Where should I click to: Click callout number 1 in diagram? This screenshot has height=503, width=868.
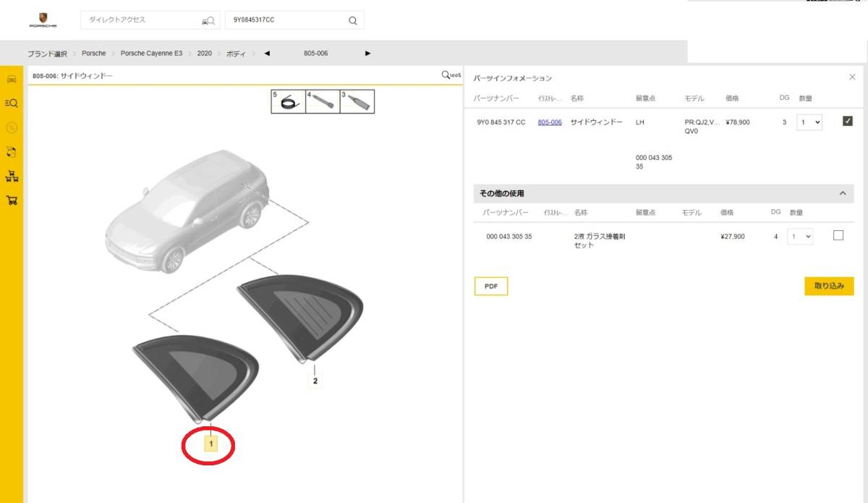click(211, 443)
